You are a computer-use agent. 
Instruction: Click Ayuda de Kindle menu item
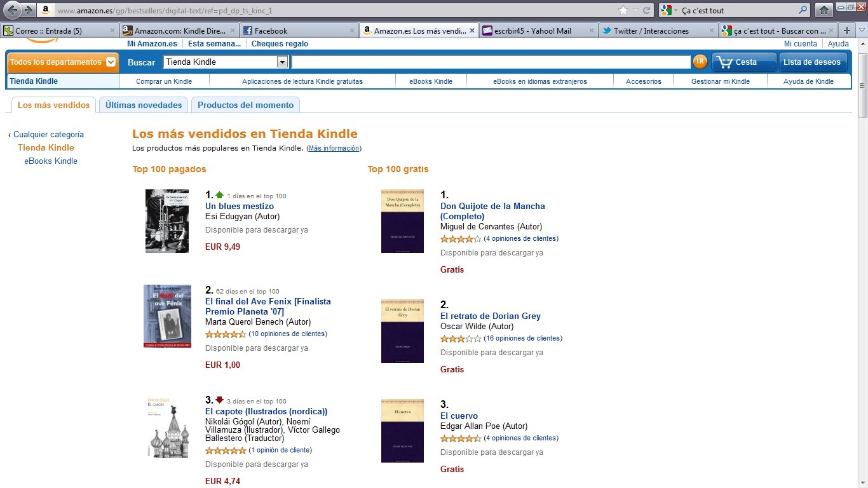point(808,81)
